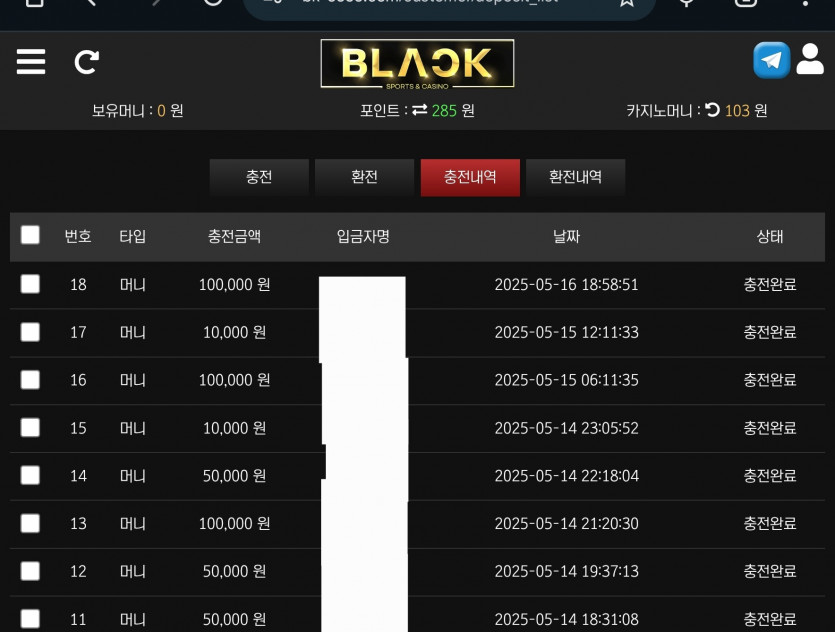Open the 환전내역 tab

click(x=576, y=177)
